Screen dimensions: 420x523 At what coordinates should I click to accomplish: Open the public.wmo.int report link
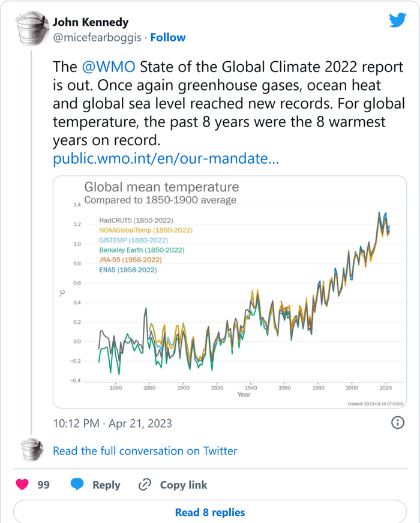pos(165,160)
